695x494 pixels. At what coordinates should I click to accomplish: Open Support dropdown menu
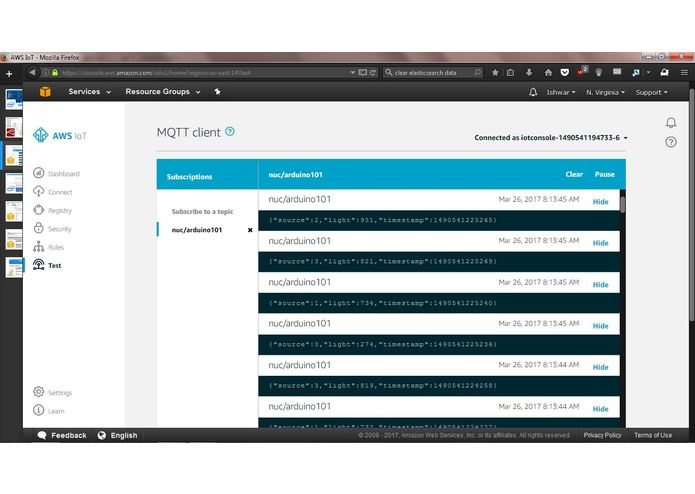coord(652,92)
